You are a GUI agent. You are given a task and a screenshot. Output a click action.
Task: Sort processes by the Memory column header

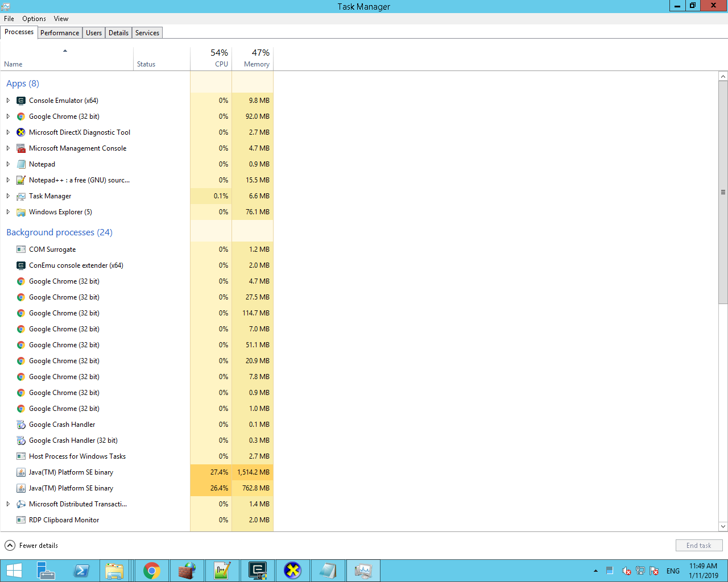[253, 59]
